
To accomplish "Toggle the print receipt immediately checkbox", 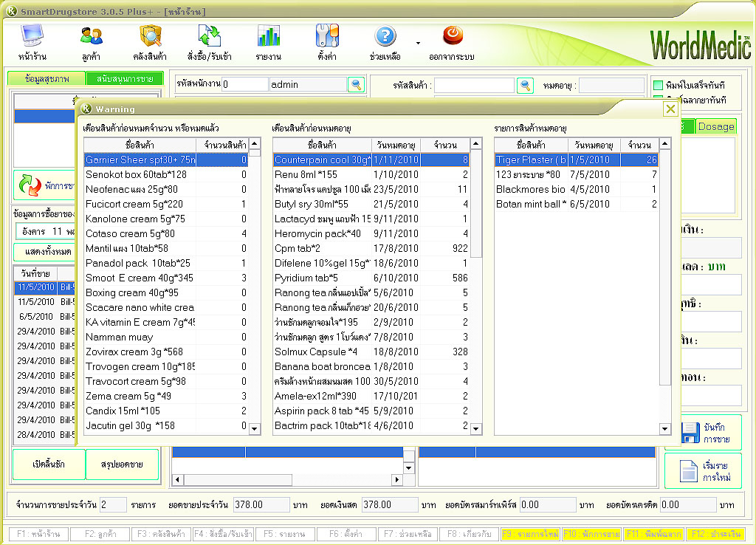I will click(658, 86).
